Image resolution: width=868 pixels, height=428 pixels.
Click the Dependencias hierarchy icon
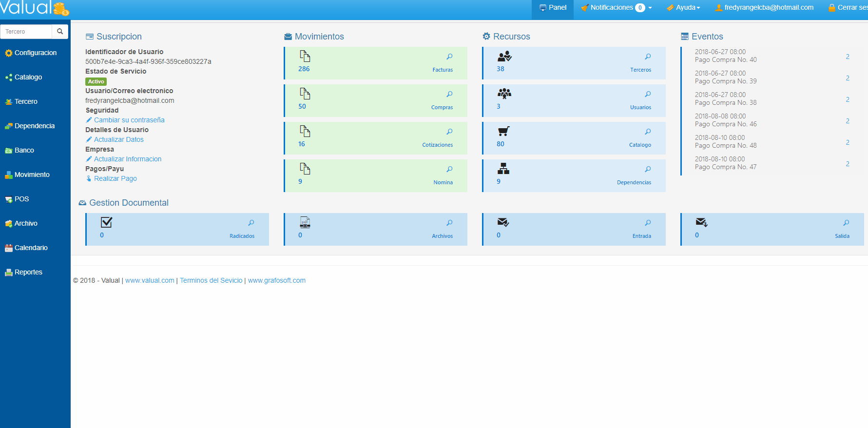(x=503, y=169)
